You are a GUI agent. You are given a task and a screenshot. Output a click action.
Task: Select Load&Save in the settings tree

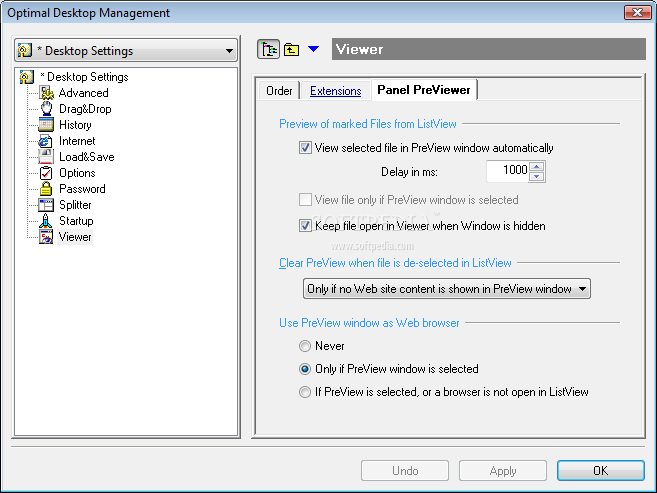click(x=87, y=157)
